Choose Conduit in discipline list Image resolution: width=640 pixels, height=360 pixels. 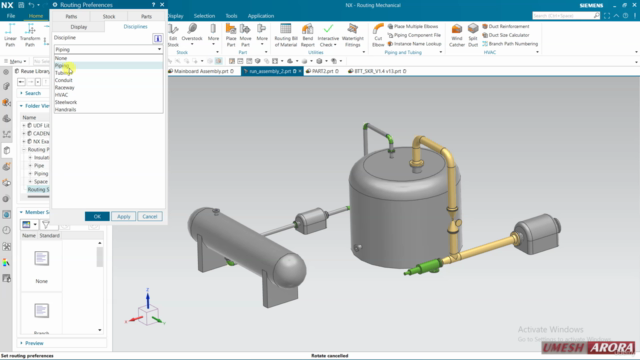(x=108, y=80)
